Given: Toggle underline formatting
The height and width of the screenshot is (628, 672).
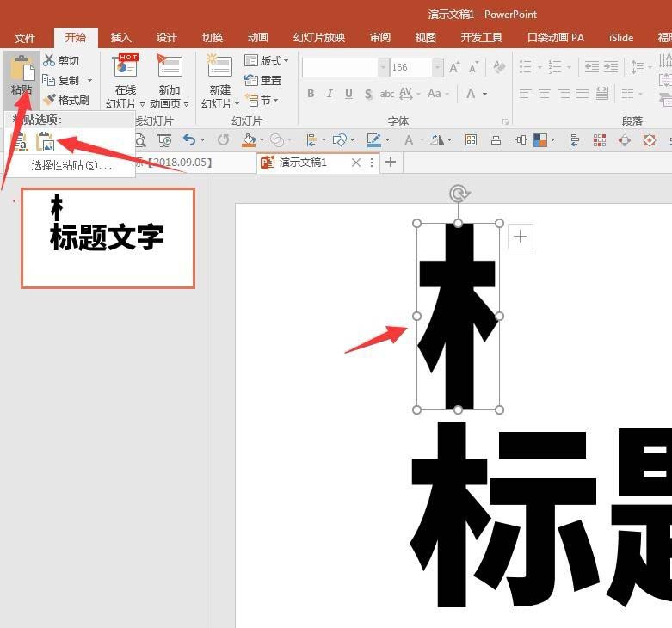Looking at the screenshot, I should 348,94.
